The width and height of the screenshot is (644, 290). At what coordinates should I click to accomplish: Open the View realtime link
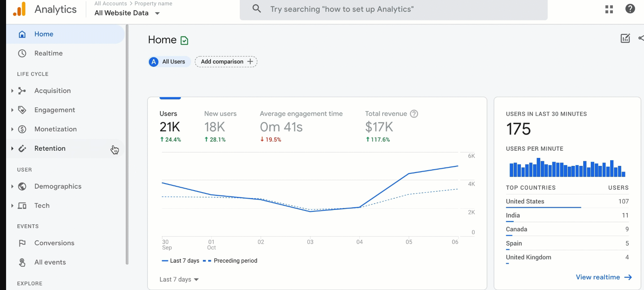click(x=604, y=277)
